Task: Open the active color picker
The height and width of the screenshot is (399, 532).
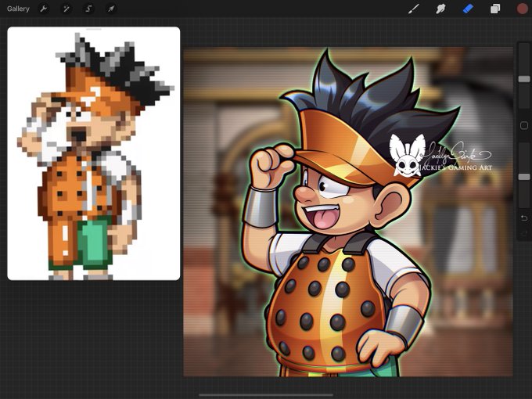Action: click(x=522, y=9)
